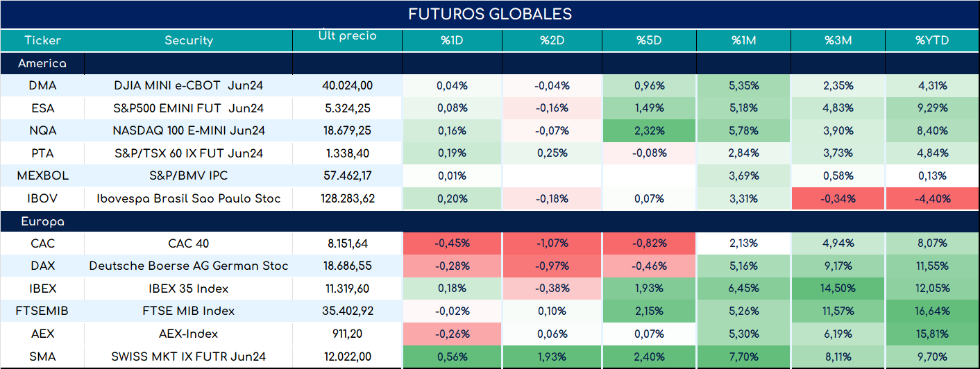The height and width of the screenshot is (369, 980).
Task: Select the America section row
Action: click(x=490, y=64)
